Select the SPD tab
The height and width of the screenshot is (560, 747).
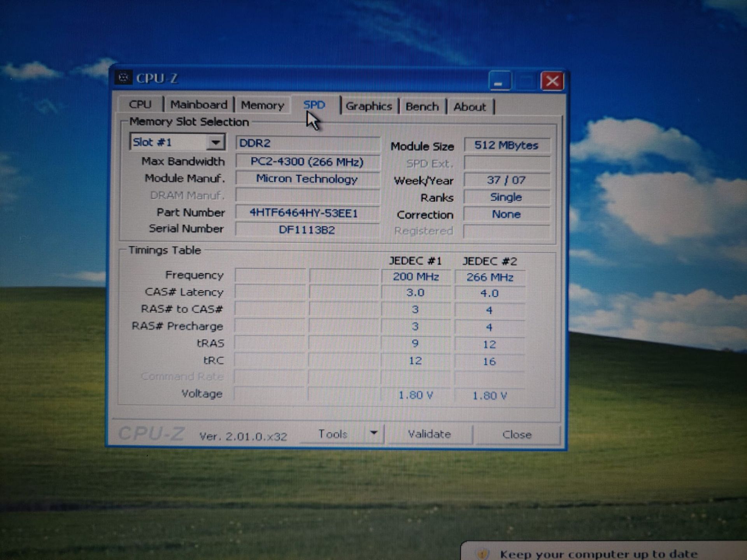tap(314, 105)
